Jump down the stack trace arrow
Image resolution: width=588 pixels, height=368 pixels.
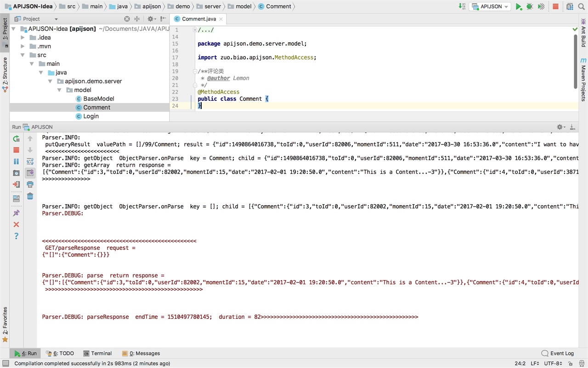30,150
